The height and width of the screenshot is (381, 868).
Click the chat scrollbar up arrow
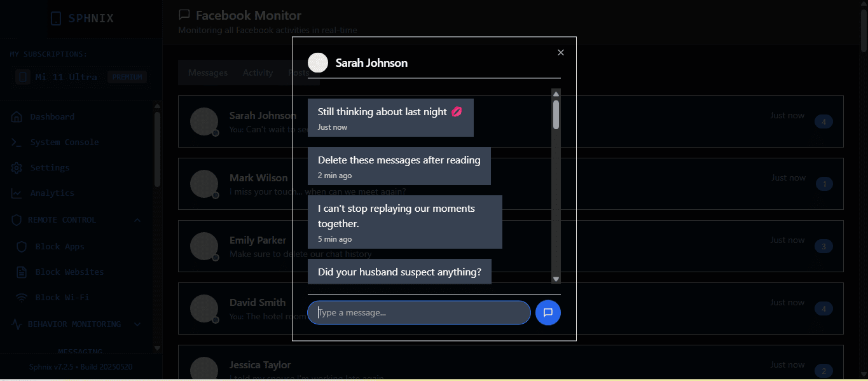pyautogui.click(x=556, y=94)
